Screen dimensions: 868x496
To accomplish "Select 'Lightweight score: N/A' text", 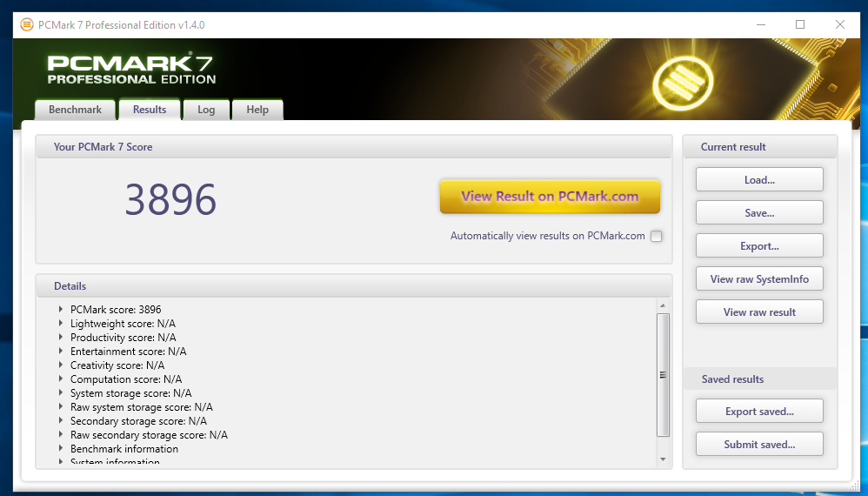I will pos(123,324).
